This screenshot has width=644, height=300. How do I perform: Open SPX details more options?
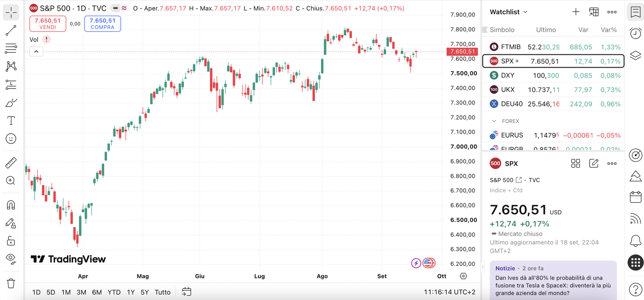click(612, 163)
